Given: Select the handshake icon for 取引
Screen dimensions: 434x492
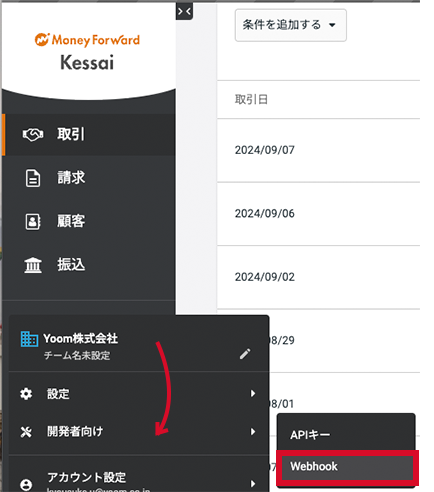Looking at the screenshot, I should pyautogui.click(x=33, y=135).
